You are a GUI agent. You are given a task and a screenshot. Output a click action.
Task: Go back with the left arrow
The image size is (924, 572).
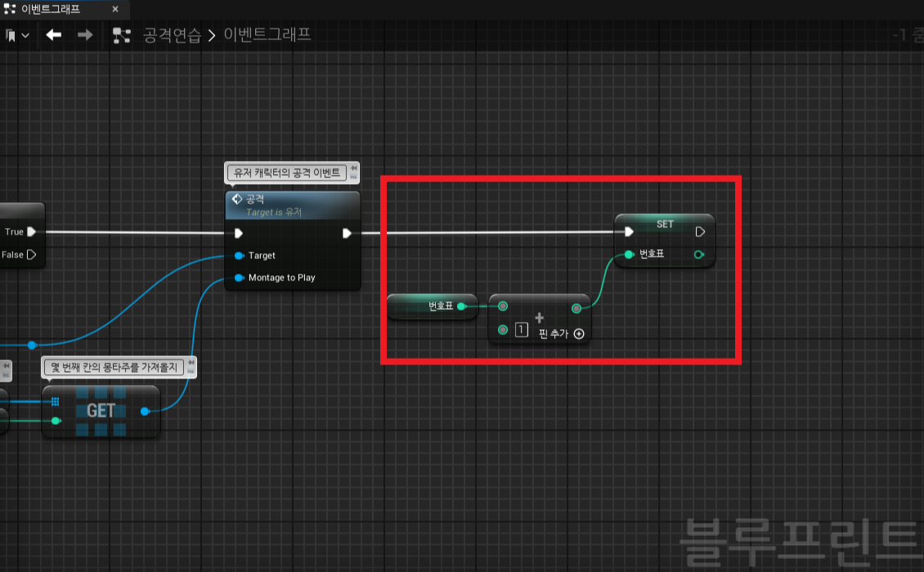(54, 35)
